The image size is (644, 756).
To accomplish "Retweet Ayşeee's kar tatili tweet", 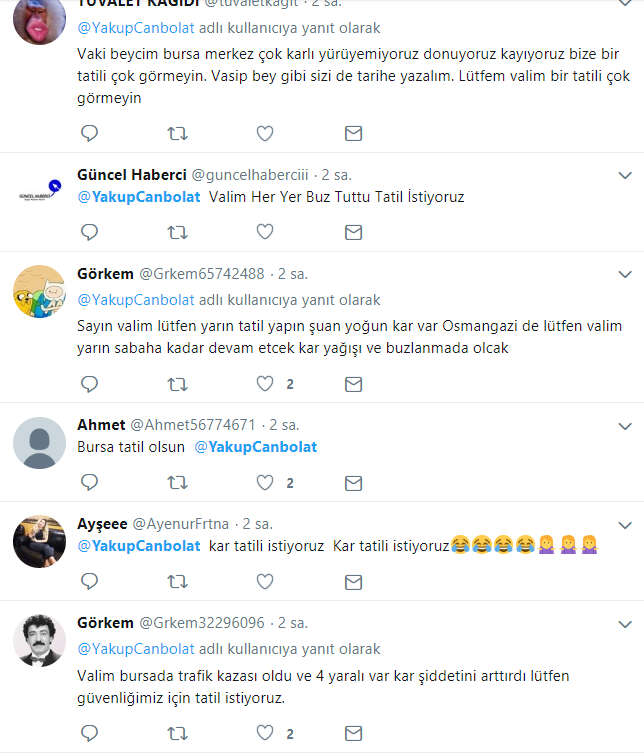I will pos(177,580).
